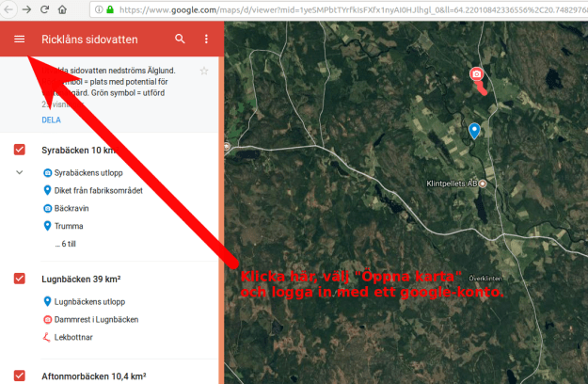Collapse the Syrabäcken layer with the chevron
Viewport: 588px width, 384px height.
click(x=20, y=173)
